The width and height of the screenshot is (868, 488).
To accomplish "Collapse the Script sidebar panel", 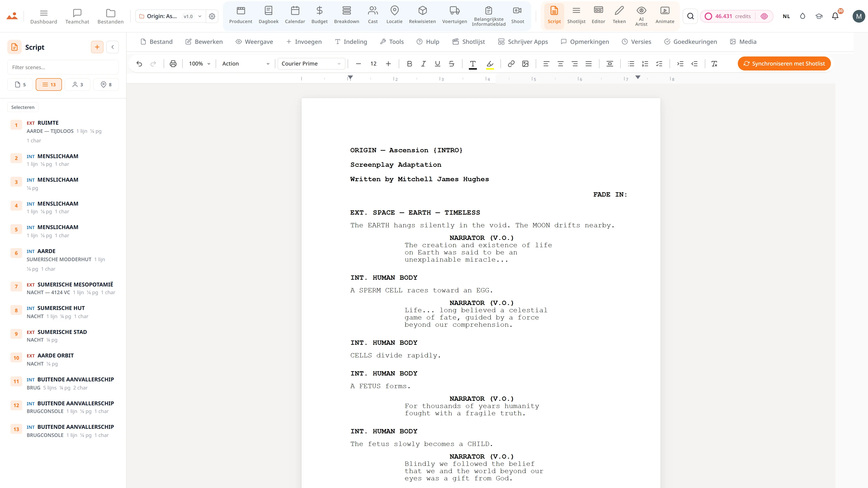I will pyautogui.click(x=113, y=47).
